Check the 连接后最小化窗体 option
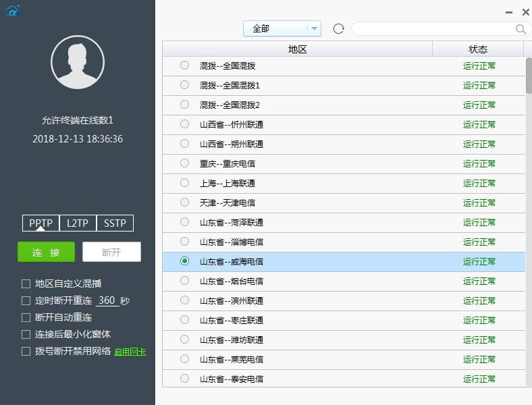This screenshot has width=532, height=405. click(x=26, y=334)
